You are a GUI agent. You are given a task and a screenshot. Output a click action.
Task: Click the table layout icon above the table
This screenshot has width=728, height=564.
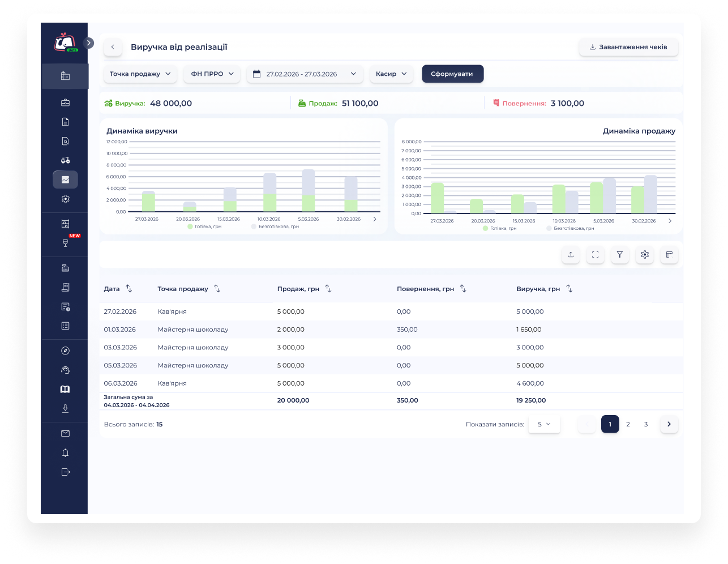669,255
